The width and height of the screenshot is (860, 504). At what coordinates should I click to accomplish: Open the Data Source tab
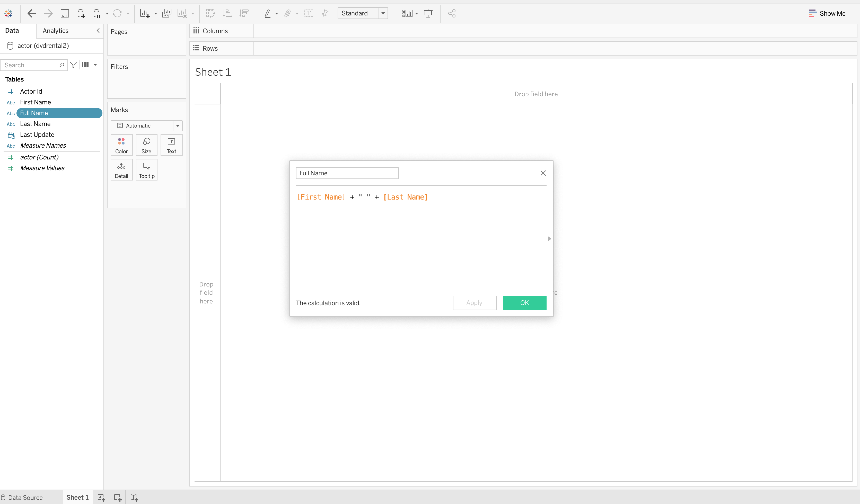22,498
